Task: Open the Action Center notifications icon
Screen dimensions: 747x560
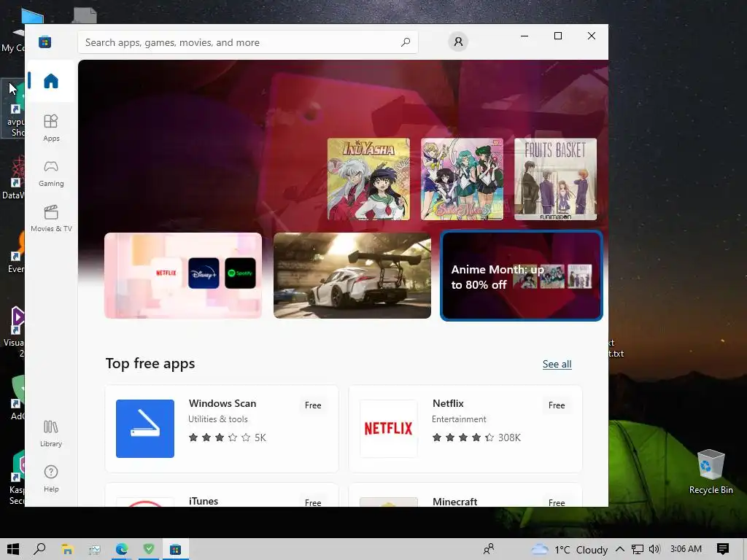Action: 723,550
